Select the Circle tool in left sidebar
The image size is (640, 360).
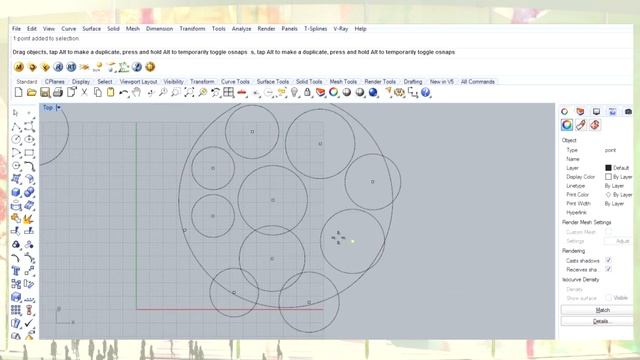pos(16,140)
